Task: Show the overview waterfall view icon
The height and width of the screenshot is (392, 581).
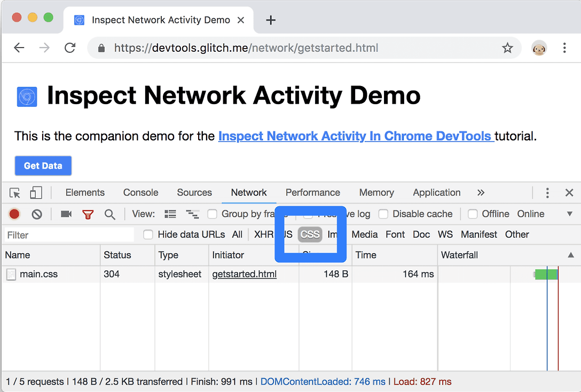Action: pyautogui.click(x=192, y=214)
